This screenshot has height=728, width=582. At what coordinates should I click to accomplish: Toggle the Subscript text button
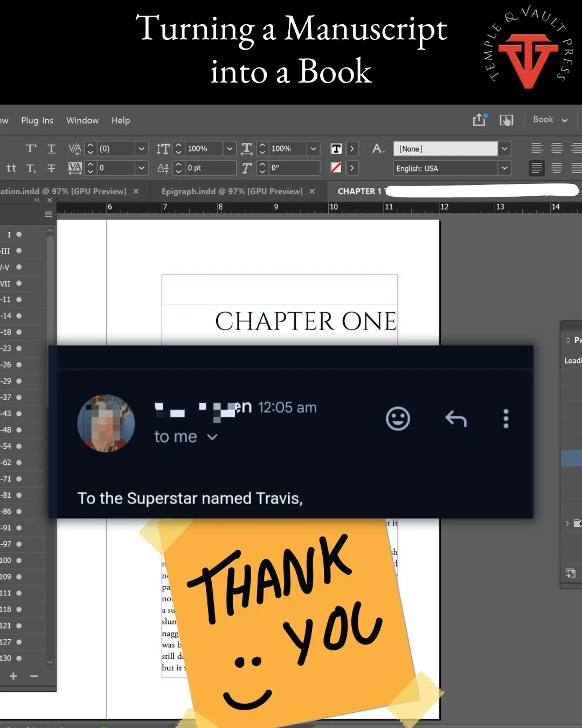pyautogui.click(x=31, y=168)
